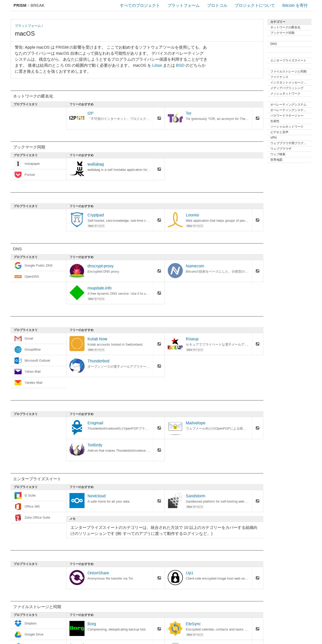
Task: Click the Mailvelope envelope icon
Action: [x=175, y=428]
